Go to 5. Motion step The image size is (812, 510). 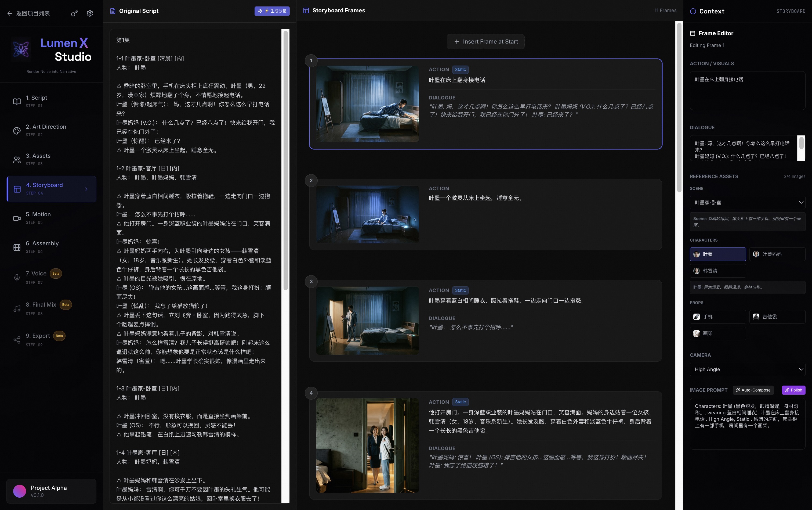pos(51,218)
